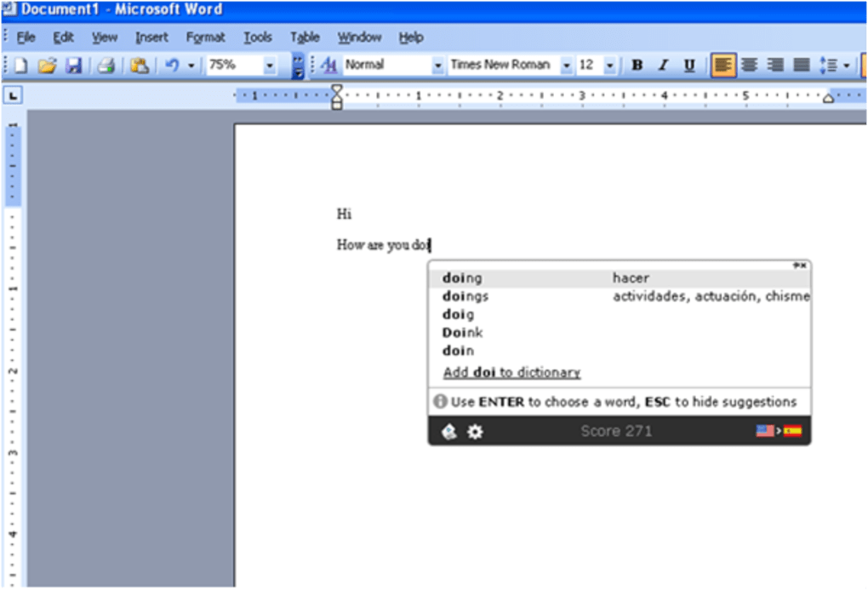This screenshot has height=590, width=868.
Task: Select the US flag source language
Action: coord(764,431)
